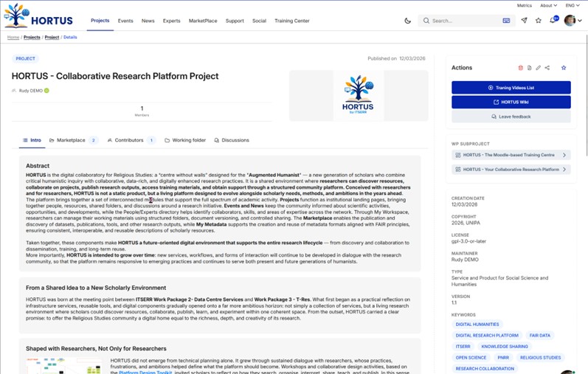
Task: Click DIGITAL HUMANITIES keyword tag
Action: (x=477, y=324)
